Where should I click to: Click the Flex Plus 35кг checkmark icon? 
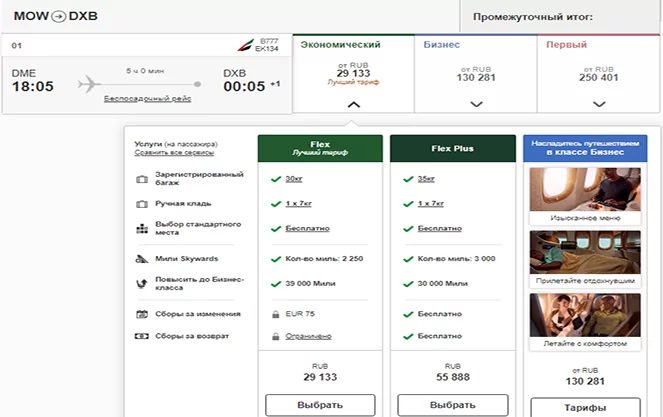pyautogui.click(x=408, y=179)
